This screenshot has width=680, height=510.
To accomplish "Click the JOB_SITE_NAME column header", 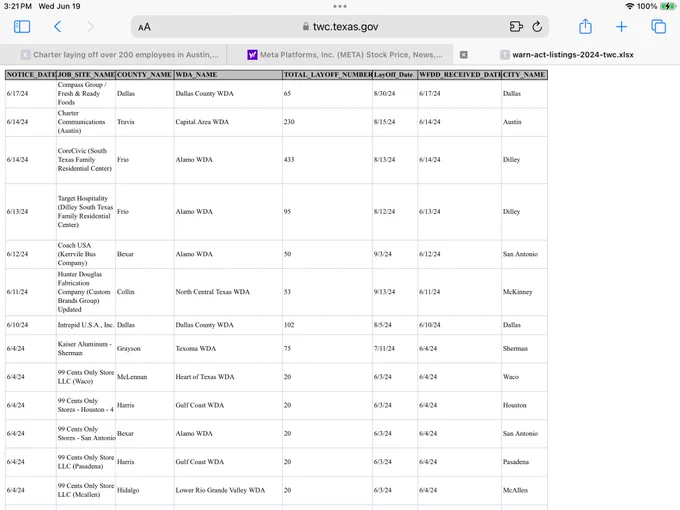I will [x=86, y=75].
